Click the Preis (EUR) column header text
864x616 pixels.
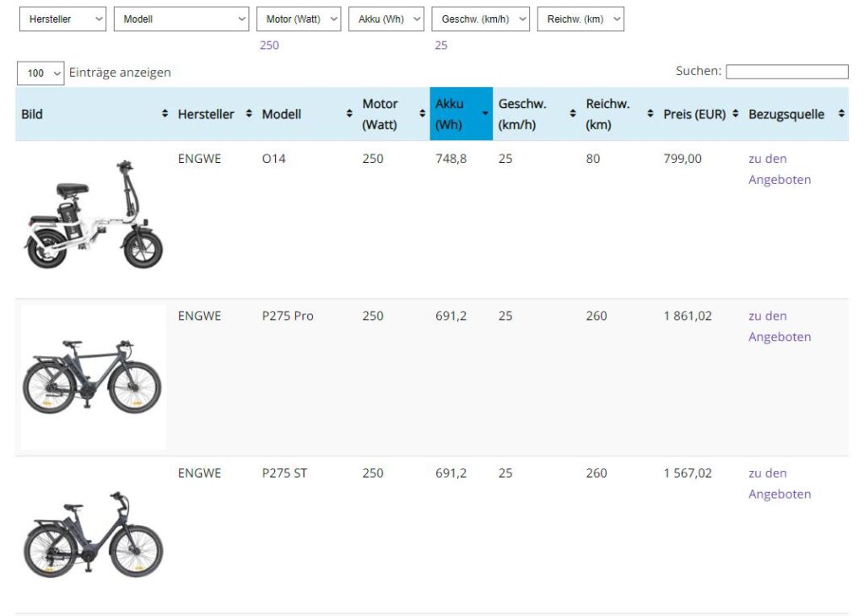click(694, 114)
